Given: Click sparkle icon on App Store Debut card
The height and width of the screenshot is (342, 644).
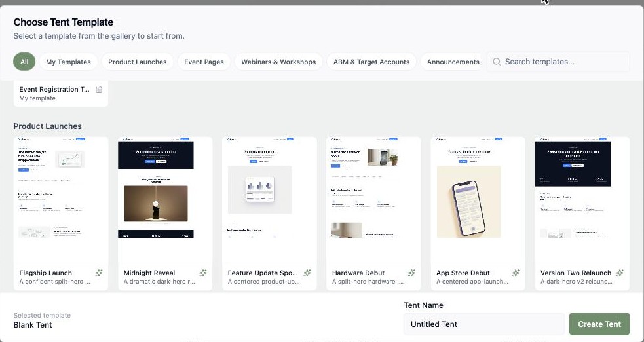Looking at the screenshot, I should click(x=516, y=273).
